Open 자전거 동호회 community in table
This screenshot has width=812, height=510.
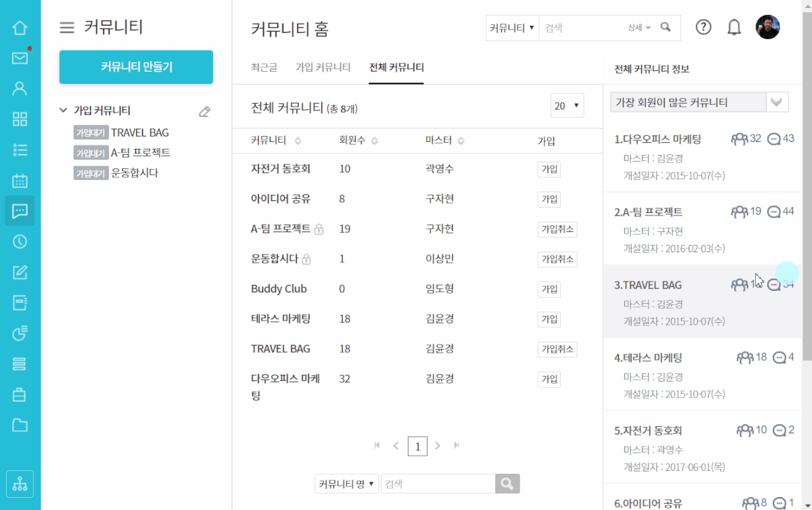280,168
